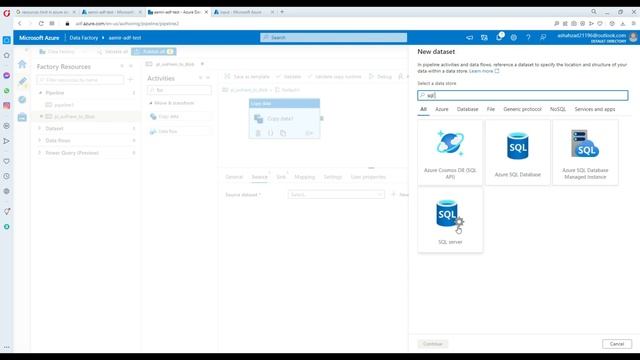The width and height of the screenshot is (640, 360).
Task: Open the help question mark icon
Action: (x=528, y=38)
